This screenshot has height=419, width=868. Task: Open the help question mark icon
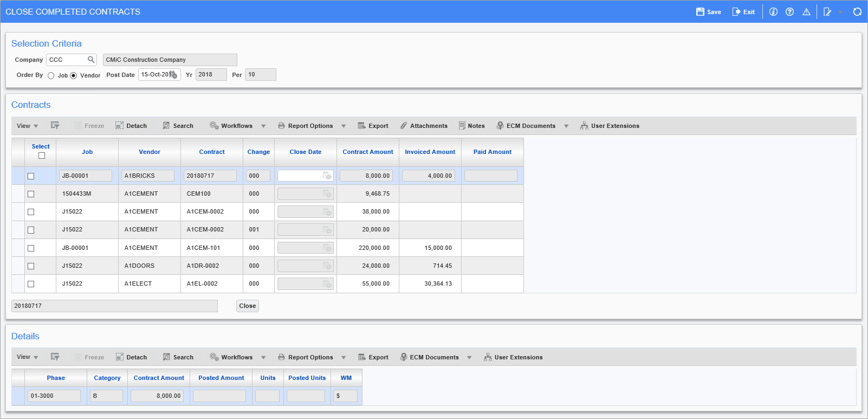[x=789, y=12]
